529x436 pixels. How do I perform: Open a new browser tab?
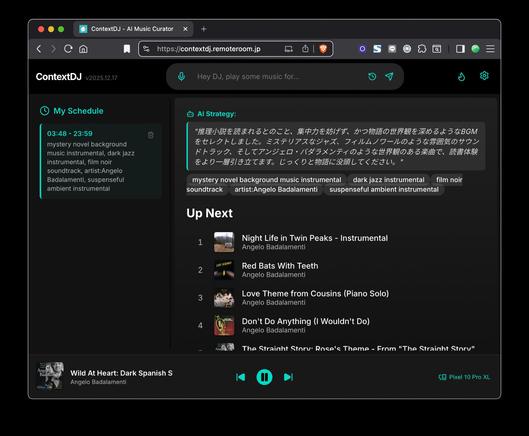[x=203, y=29]
